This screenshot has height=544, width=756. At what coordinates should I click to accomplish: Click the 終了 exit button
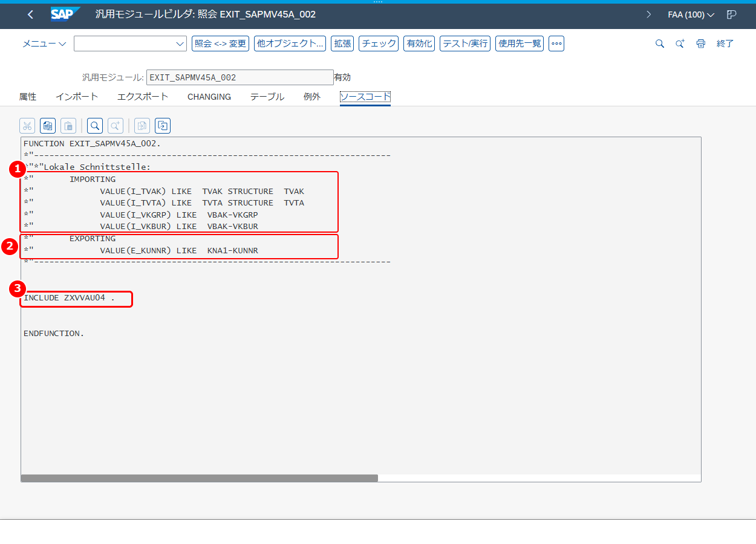(725, 44)
